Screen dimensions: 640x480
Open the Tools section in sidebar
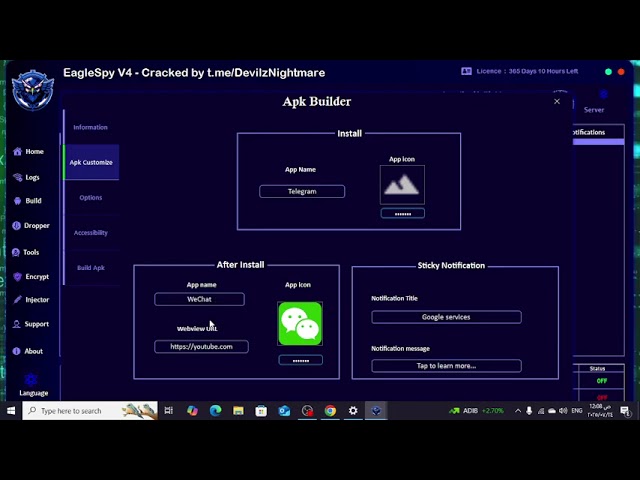click(25, 252)
